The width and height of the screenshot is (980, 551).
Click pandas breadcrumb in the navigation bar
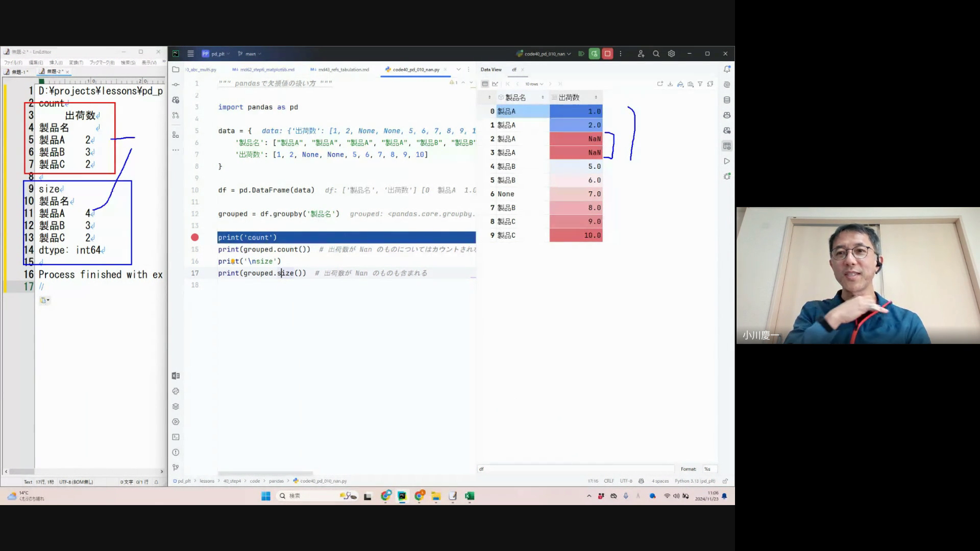pos(276,481)
